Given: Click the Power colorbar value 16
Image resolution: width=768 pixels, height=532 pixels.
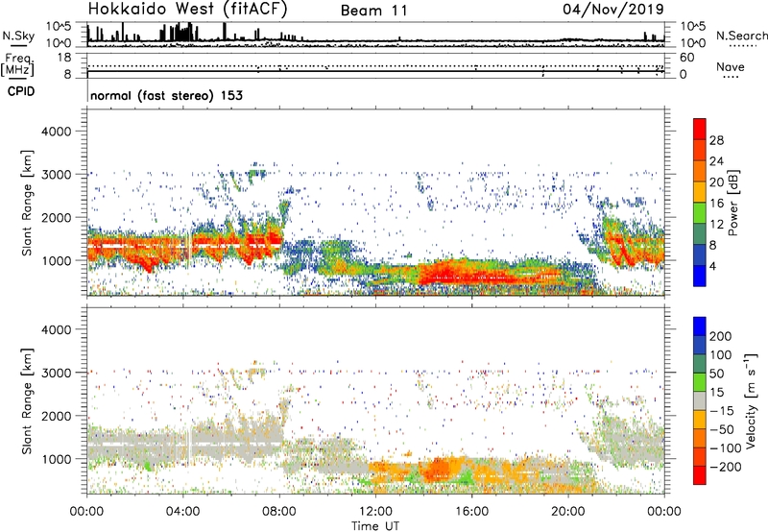Looking at the screenshot, I should pyautogui.click(x=716, y=204).
